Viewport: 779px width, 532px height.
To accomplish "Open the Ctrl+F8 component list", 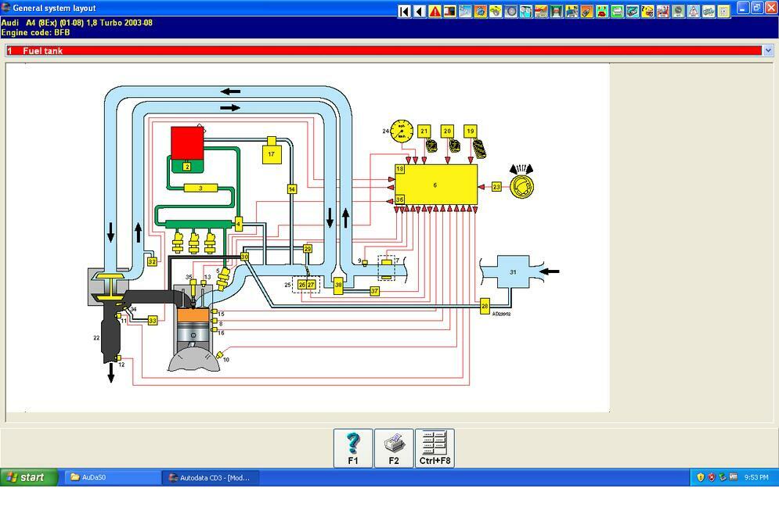I will [435, 448].
